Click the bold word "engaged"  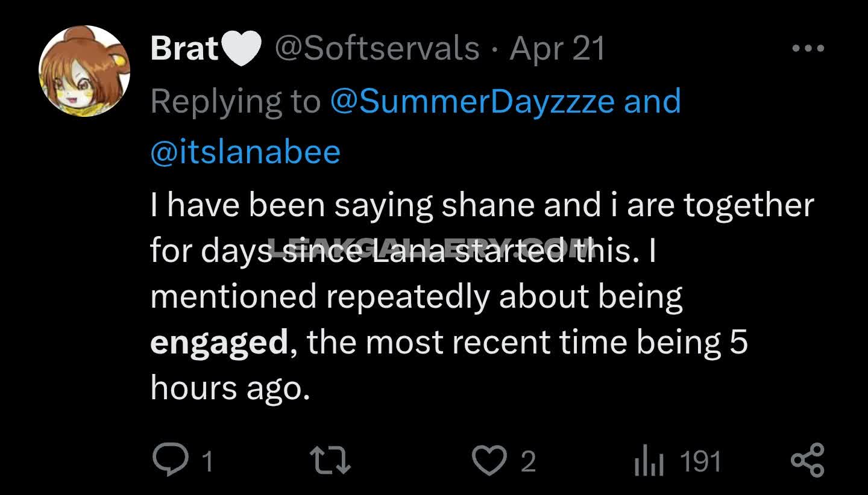point(219,343)
